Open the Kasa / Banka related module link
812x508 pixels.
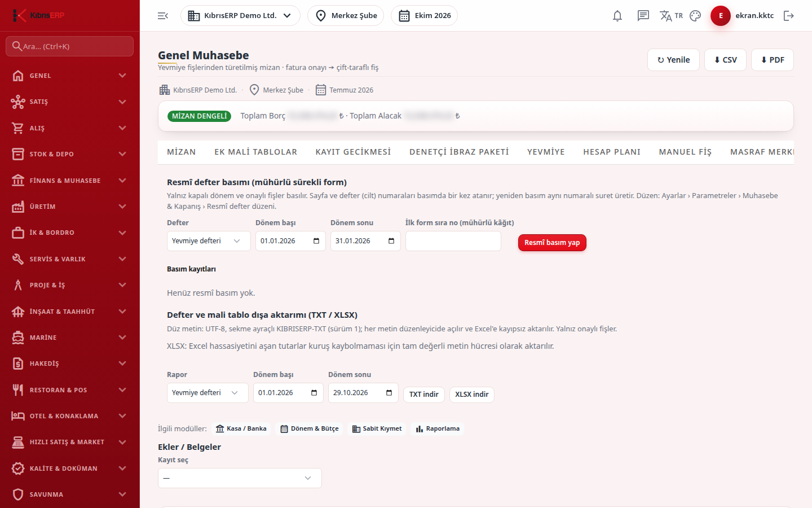tap(241, 429)
